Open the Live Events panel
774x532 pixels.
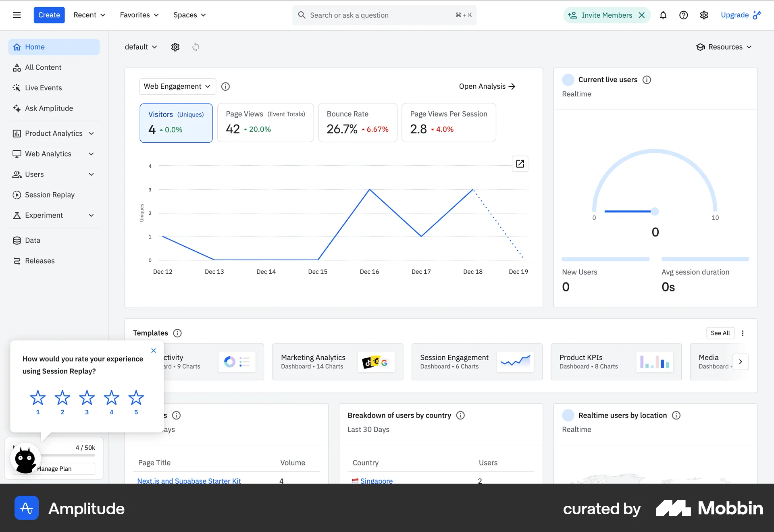click(x=42, y=87)
